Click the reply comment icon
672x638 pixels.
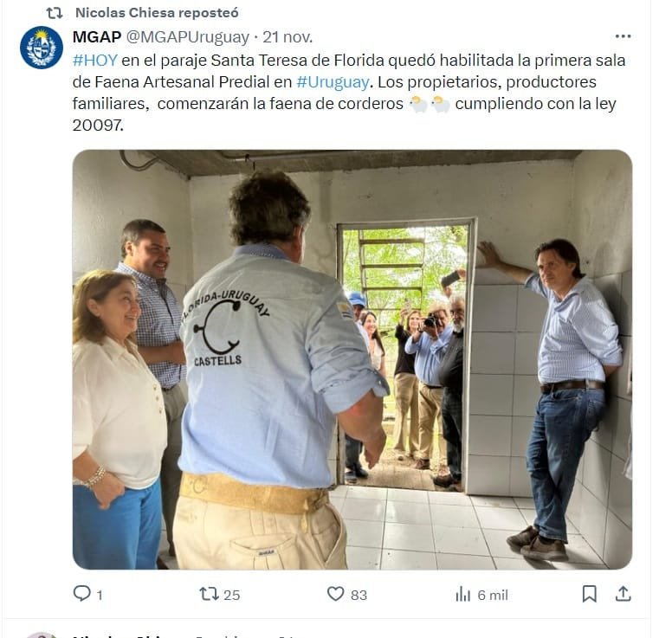(82, 594)
